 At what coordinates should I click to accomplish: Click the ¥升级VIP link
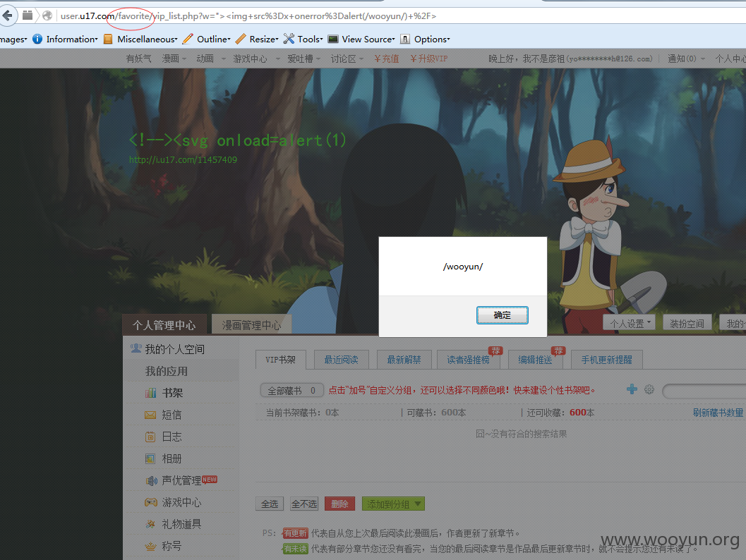(x=428, y=59)
